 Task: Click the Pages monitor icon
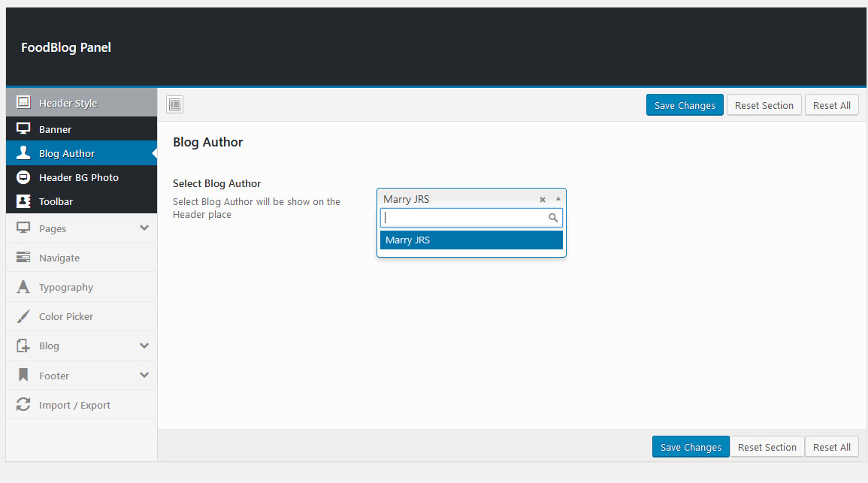[23, 228]
